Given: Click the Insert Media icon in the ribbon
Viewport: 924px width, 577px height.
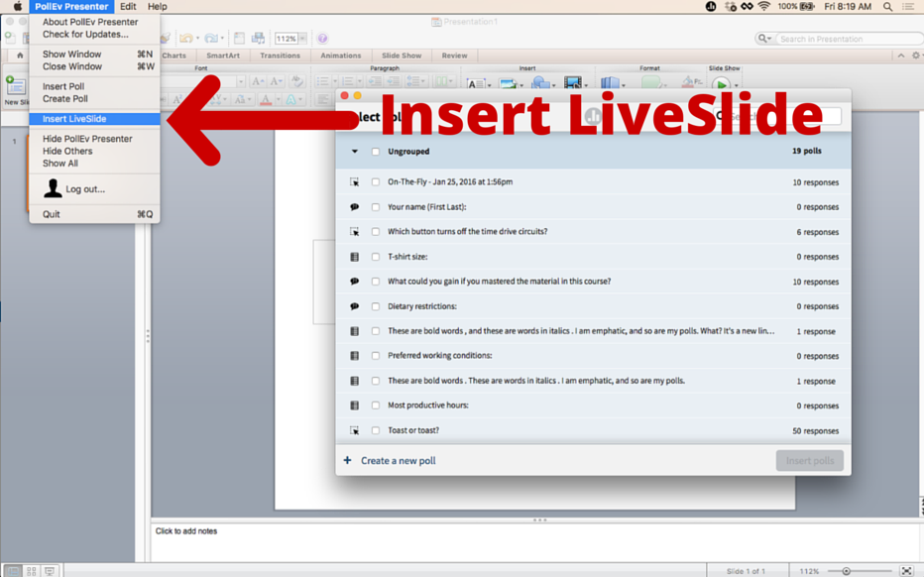Looking at the screenshot, I should coord(574,82).
